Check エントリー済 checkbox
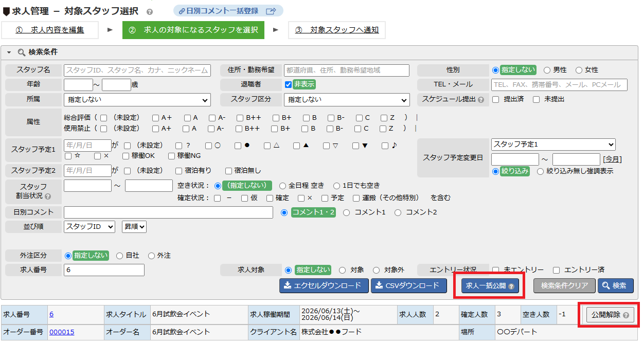 coord(556,270)
